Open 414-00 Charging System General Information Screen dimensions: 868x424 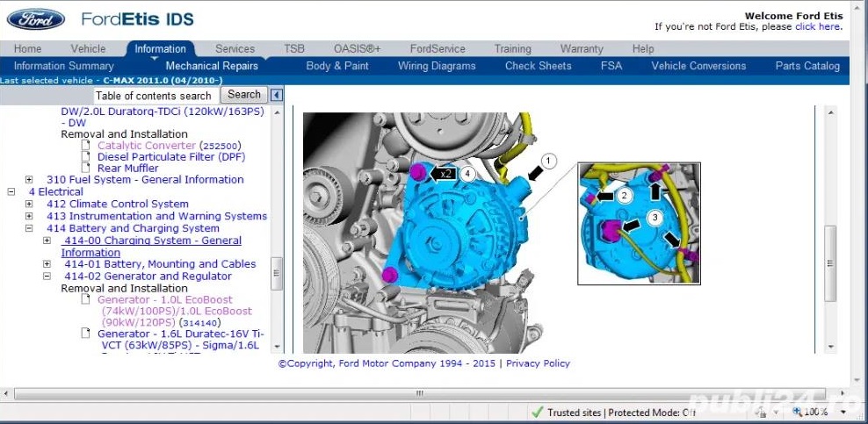151,247
